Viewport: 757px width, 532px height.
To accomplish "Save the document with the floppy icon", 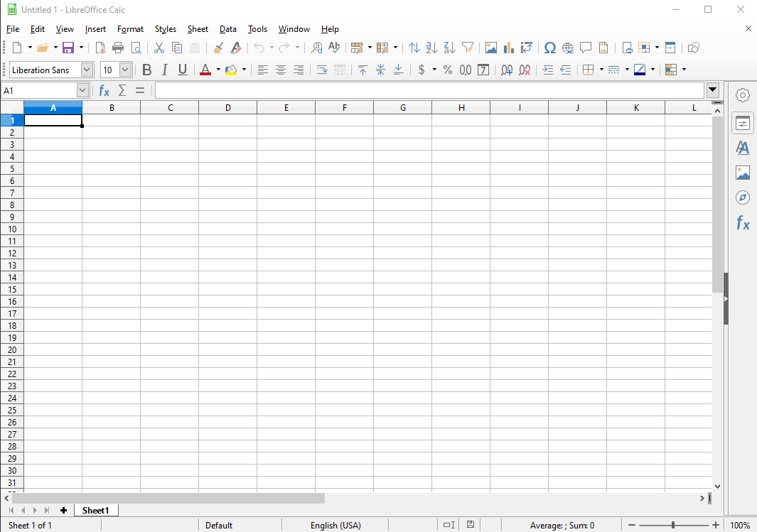I will click(68, 48).
